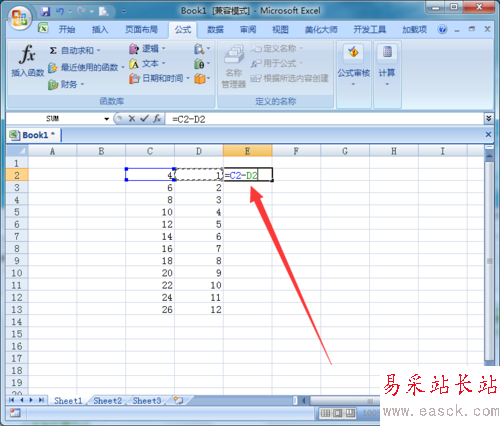Image resolution: width=500 pixels, height=426 pixels.
Task: Open Lookup and Reference functions icon
Action: point(202,49)
